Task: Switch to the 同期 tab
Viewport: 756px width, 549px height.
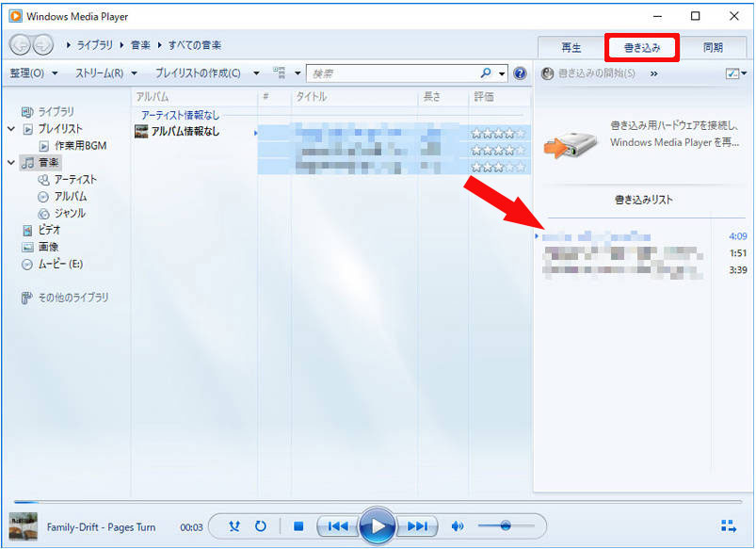Action: coord(713,47)
